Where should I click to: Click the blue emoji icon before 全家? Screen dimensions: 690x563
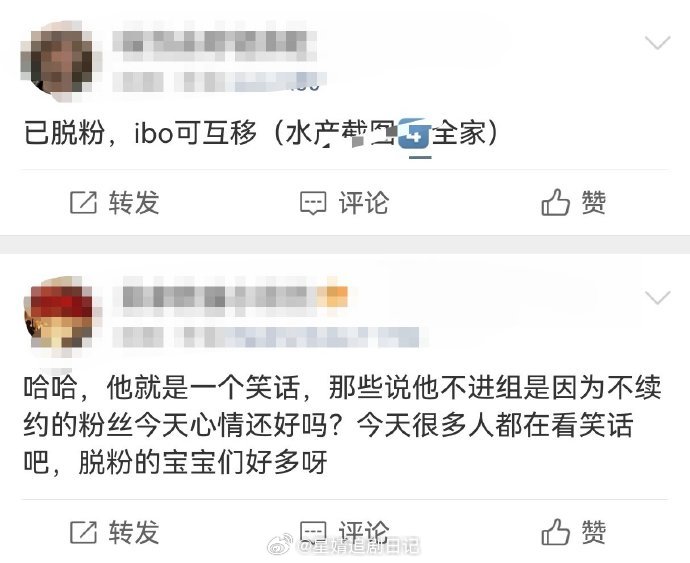click(x=415, y=133)
